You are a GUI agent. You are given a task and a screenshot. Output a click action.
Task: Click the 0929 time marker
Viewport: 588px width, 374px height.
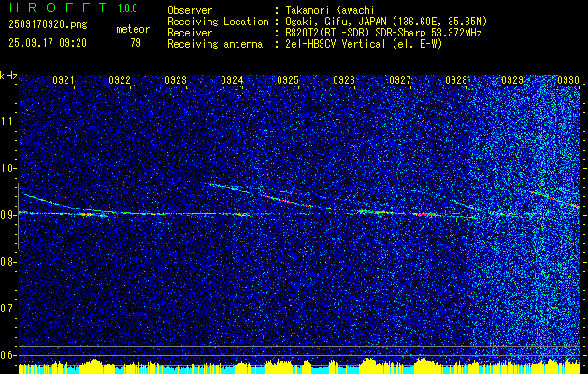(x=512, y=79)
